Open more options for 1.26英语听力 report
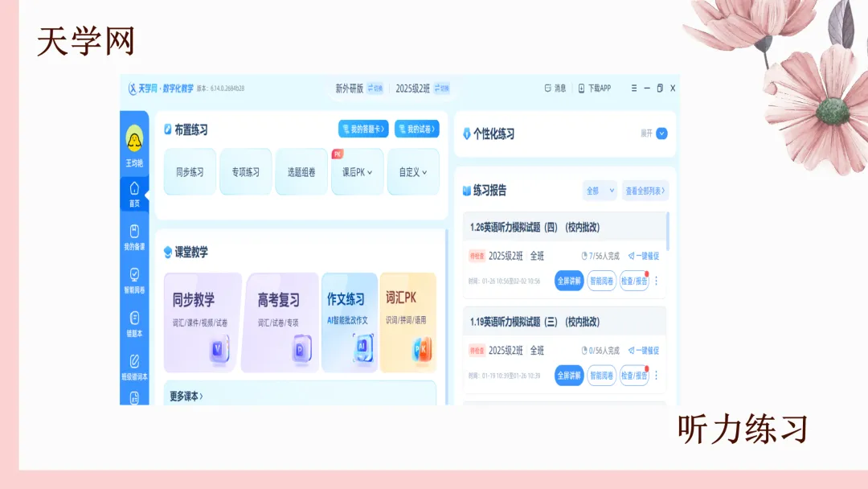This screenshot has height=489, width=868. coord(656,281)
